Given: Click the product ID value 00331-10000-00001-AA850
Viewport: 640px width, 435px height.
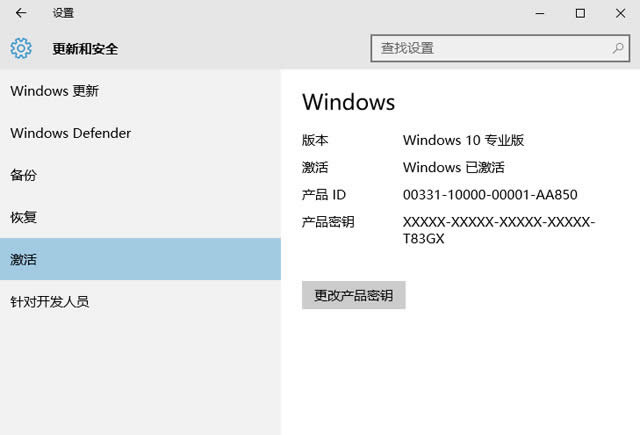Looking at the screenshot, I should tap(490, 195).
